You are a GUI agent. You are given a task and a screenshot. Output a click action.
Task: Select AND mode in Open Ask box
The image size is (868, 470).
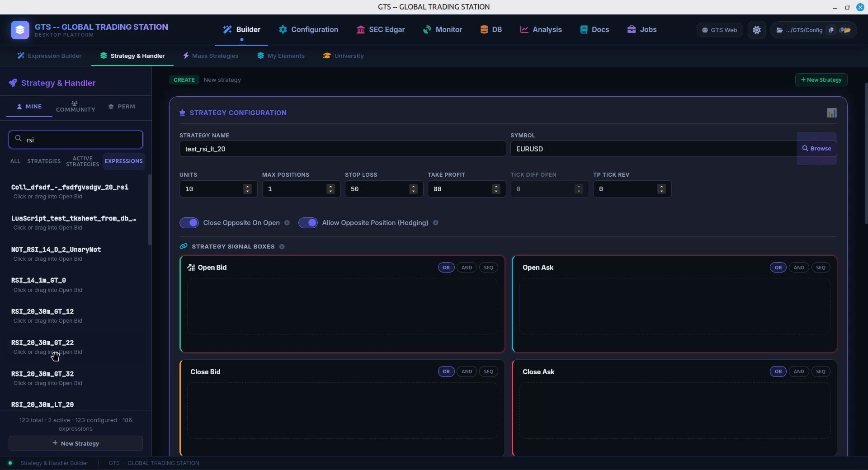799,268
